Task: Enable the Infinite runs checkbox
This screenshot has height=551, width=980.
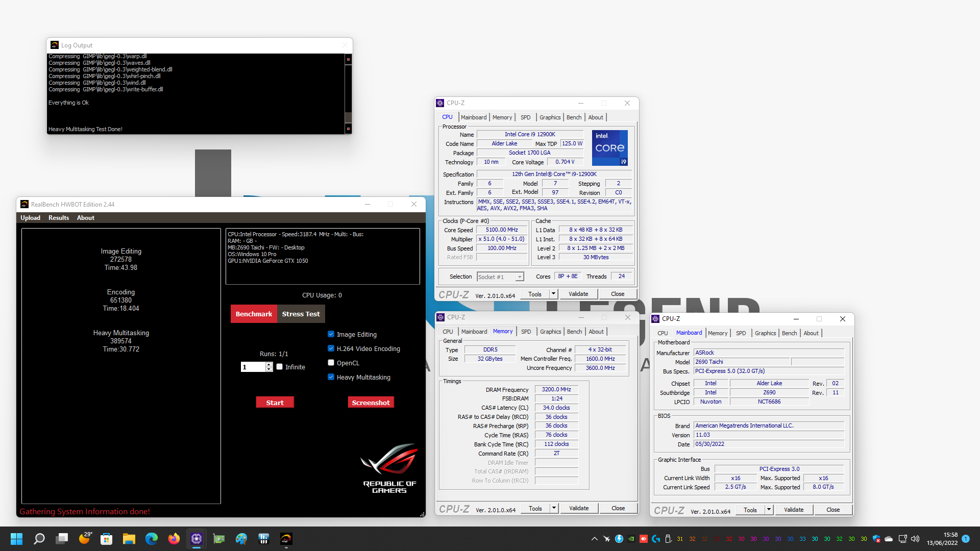Action: [279, 367]
